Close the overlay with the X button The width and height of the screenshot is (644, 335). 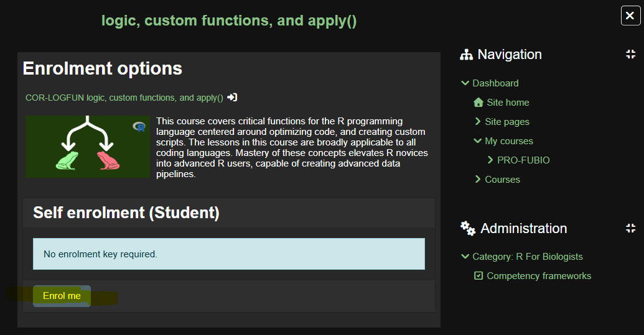630,15
